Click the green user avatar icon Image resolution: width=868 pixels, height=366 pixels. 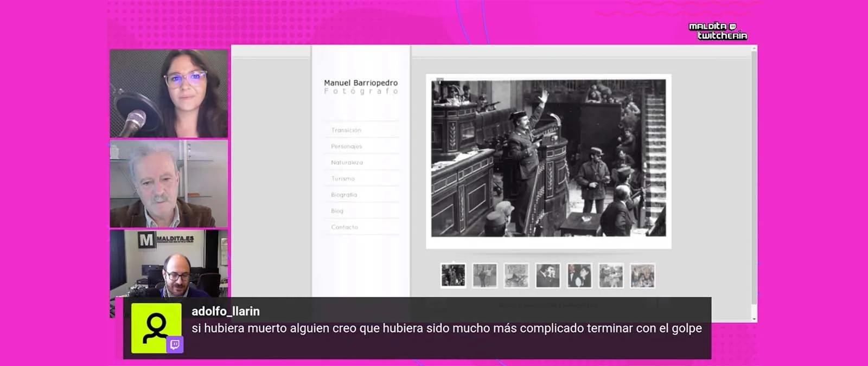(x=155, y=327)
